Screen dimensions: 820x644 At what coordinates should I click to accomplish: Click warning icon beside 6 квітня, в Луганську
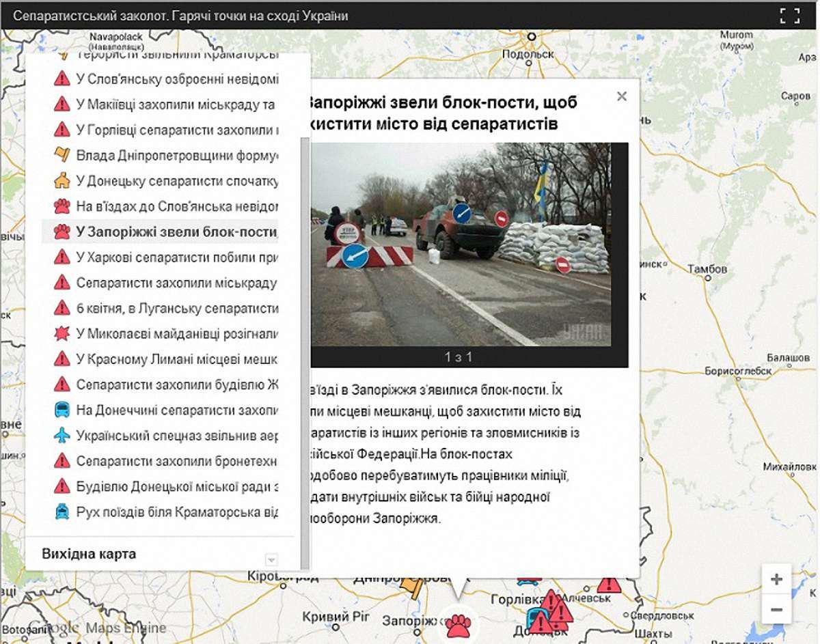coord(62,308)
